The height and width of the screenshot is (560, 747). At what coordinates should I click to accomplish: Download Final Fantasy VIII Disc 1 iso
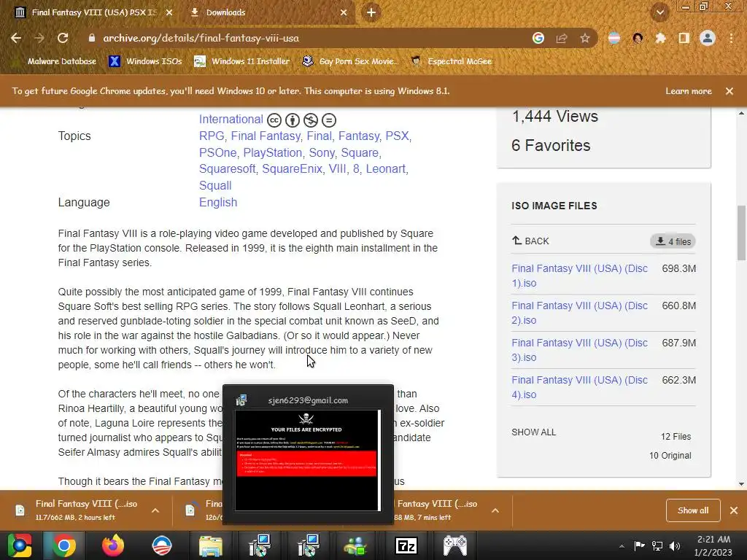pos(579,276)
